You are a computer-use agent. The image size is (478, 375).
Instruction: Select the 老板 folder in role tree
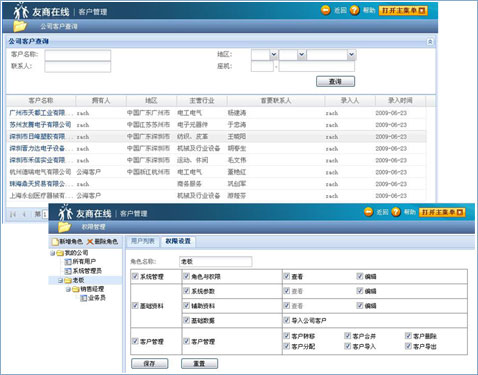click(75, 280)
